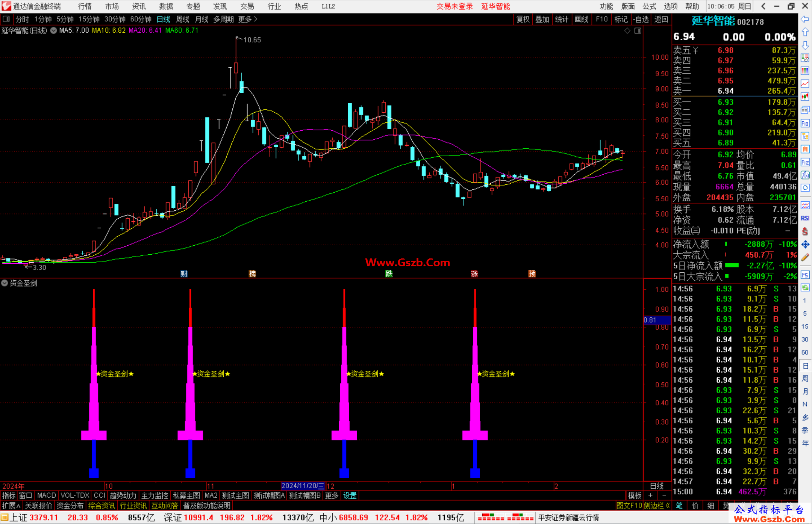Click the up arrow icon in right sidebar
Screen dimensions: 812x524
point(805,32)
